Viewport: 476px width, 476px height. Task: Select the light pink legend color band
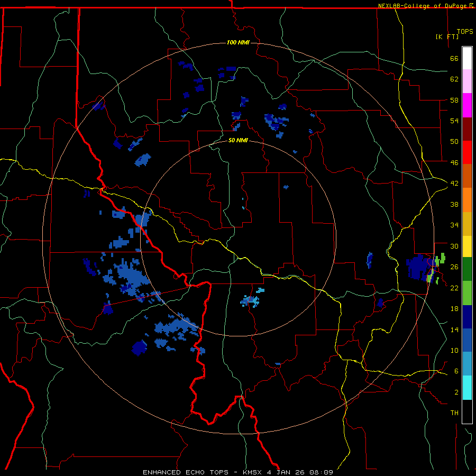click(467, 81)
